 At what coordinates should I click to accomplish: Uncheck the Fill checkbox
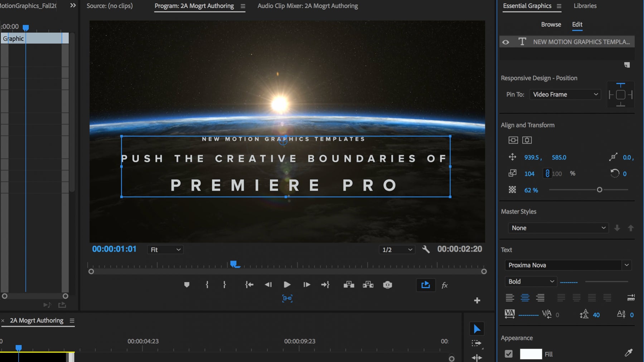508,354
